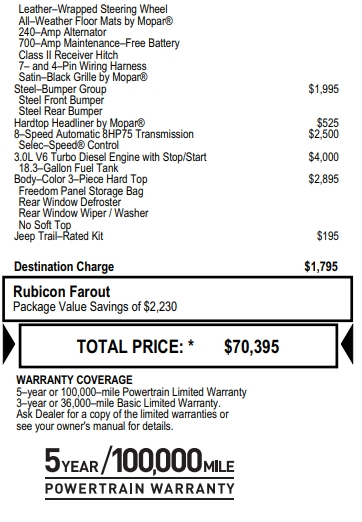362x522 pixels.
Task: Click the right black arrow beside Total Price
Action: click(347, 345)
